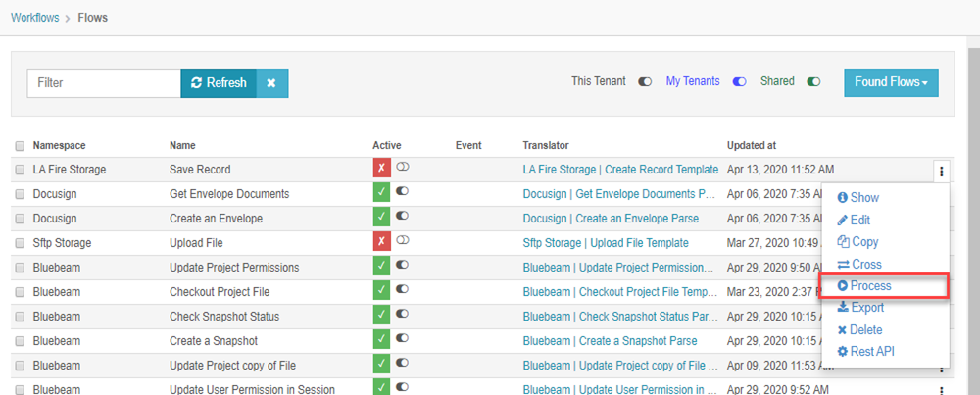The height and width of the screenshot is (395, 980).
Task: Click red X status for Upload File
Action: pyautogui.click(x=381, y=242)
